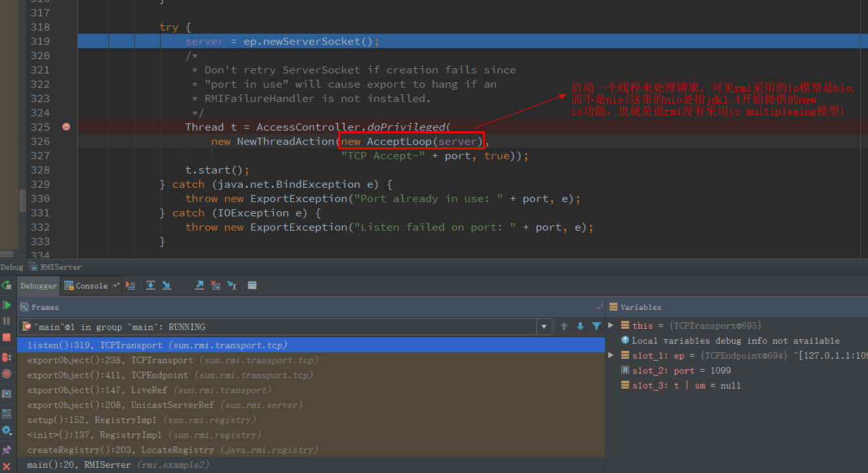Switch to the Debugger tab
868x473 pixels.
click(38, 286)
